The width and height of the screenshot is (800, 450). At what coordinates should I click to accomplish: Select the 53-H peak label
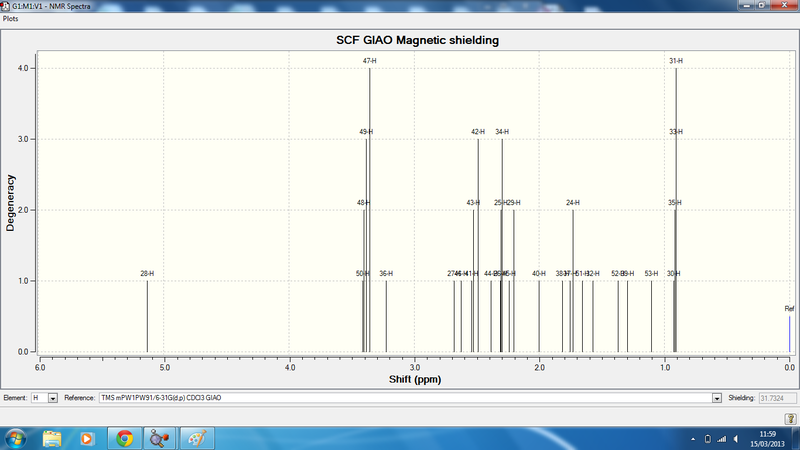coord(651,273)
